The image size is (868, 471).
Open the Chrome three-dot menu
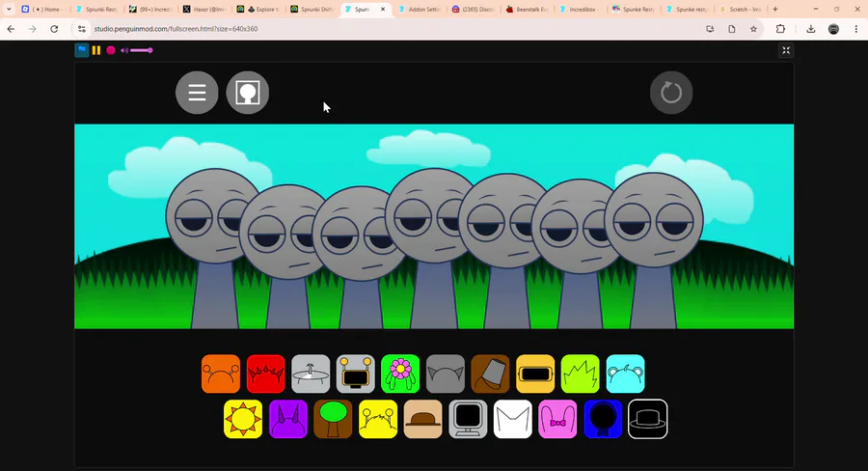pyautogui.click(x=855, y=29)
